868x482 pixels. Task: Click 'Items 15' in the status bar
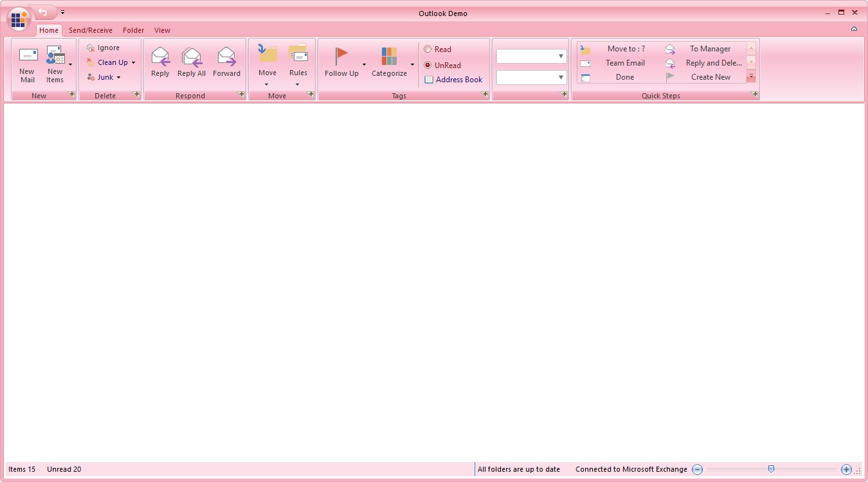tap(22, 469)
